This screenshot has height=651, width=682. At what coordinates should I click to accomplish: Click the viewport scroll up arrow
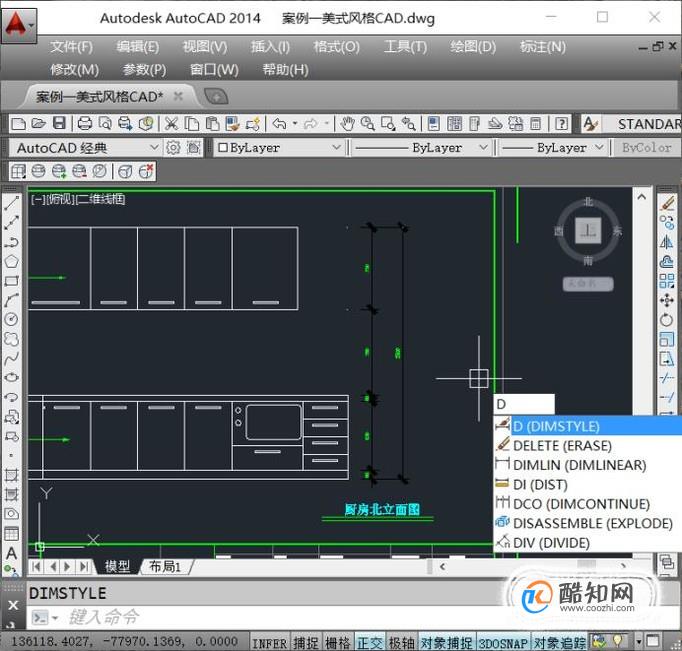pyautogui.click(x=642, y=197)
